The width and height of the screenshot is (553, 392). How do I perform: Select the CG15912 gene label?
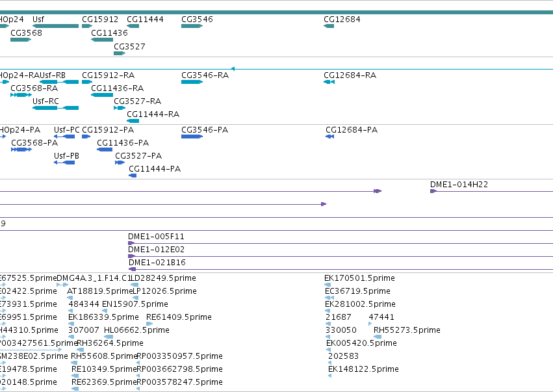[100, 20]
